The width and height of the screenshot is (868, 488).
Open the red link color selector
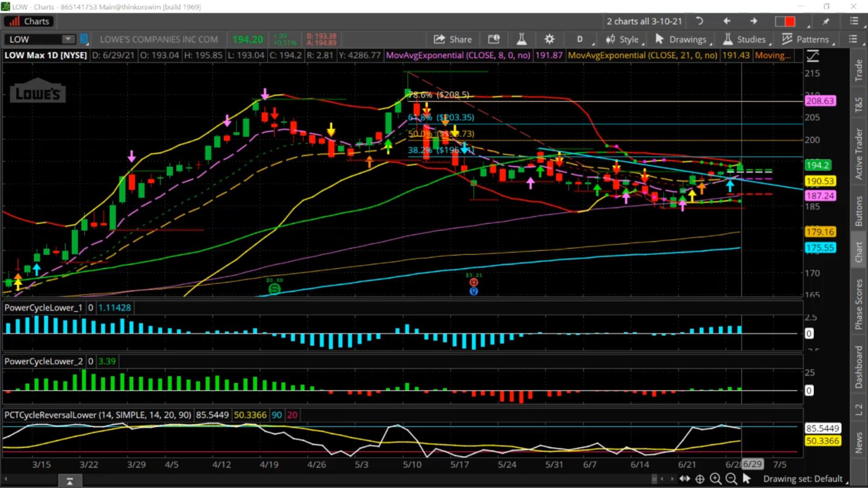[x=785, y=21]
